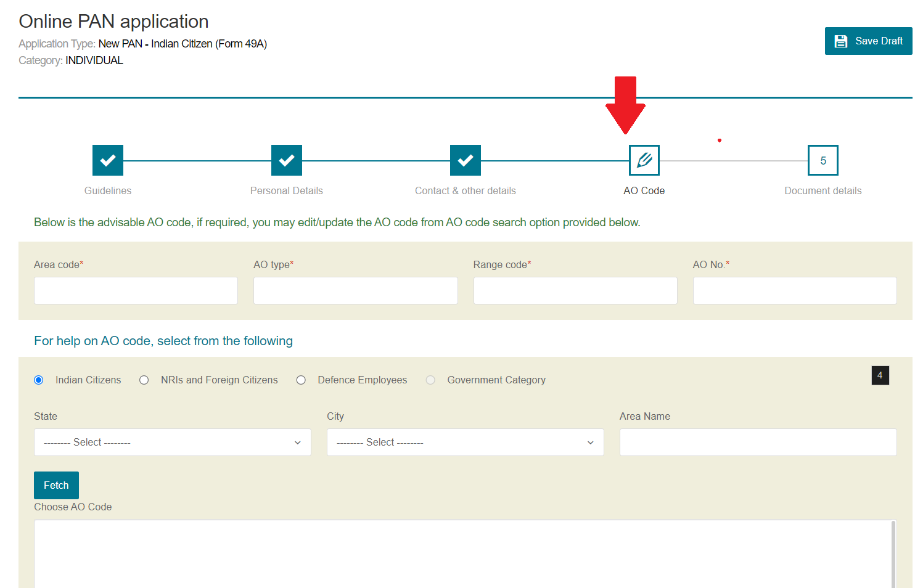This screenshot has height=588, width=915.
Task: Click the Personal Details completed checkmark icon
Action: click(x=286, y=160)
